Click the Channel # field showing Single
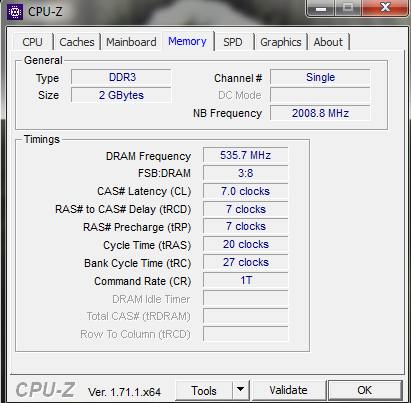 point(320,77)
